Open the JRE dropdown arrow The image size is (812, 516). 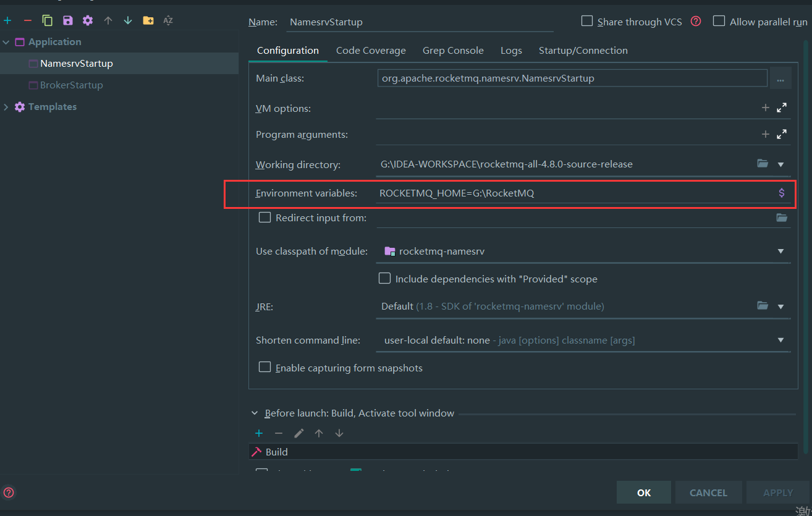(781, 307)
